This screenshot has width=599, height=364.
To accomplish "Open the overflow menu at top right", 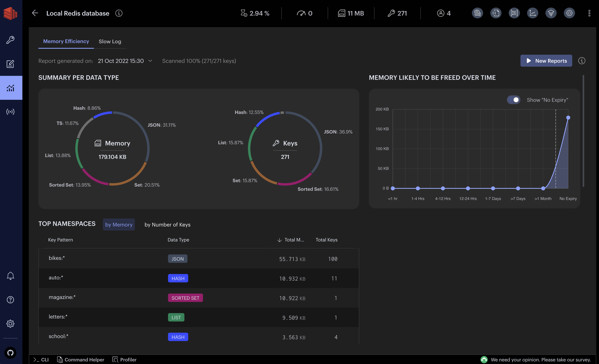I will (x=590, y=13).
